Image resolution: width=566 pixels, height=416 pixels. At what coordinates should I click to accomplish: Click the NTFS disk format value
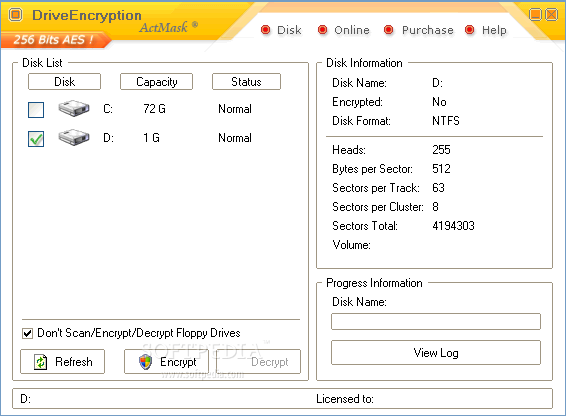point(446,121)
